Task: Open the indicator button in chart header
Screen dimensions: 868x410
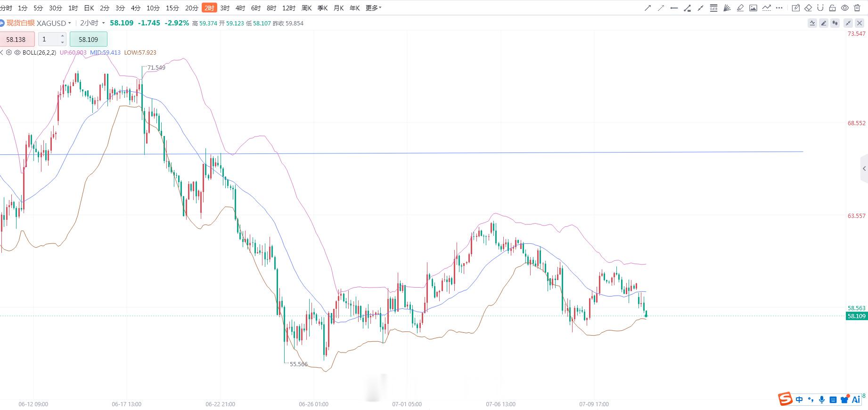Action: (812, 23)
